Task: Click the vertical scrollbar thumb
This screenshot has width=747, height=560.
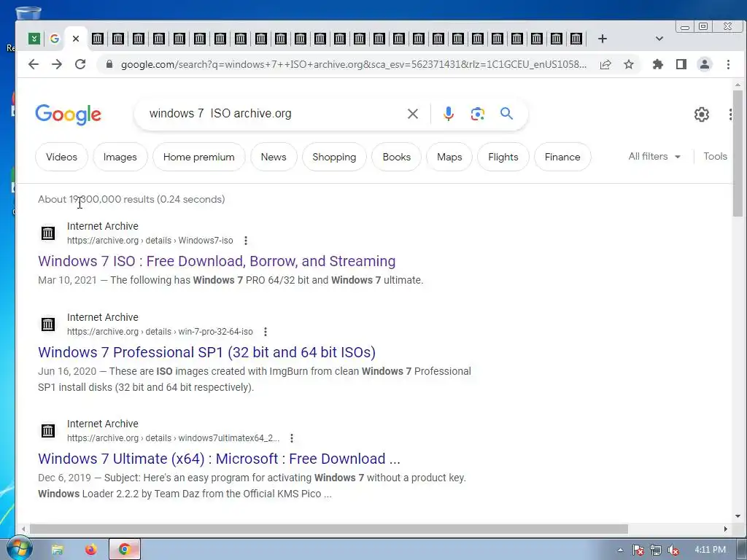Action: (738, 152)
